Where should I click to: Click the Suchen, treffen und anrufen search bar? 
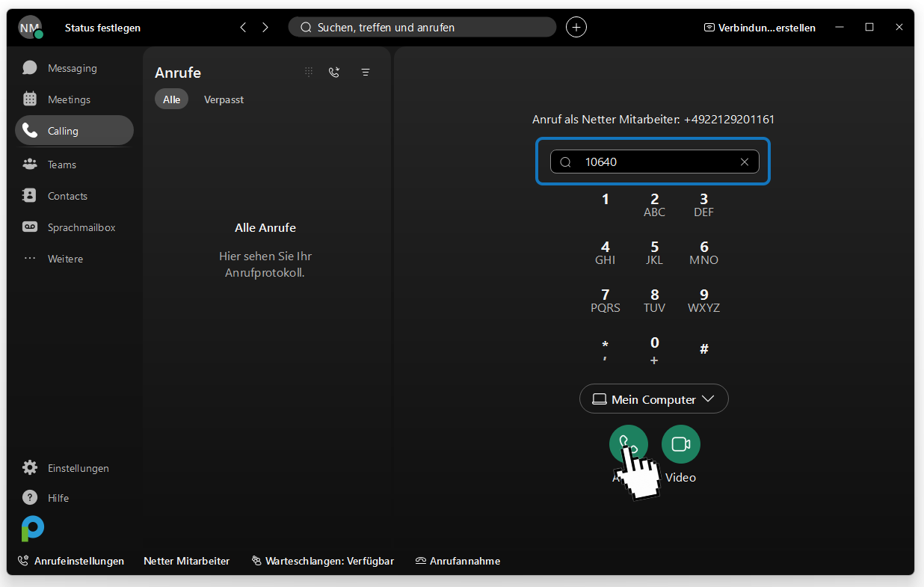point(422,27)
